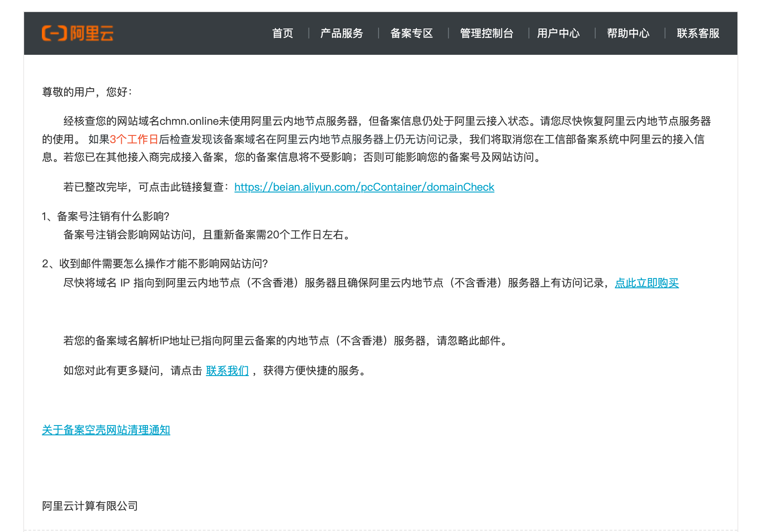The height and width of the screenshot is (532, 782).
Task: Open 管理控制台 from the header
Action: (487, 33)
